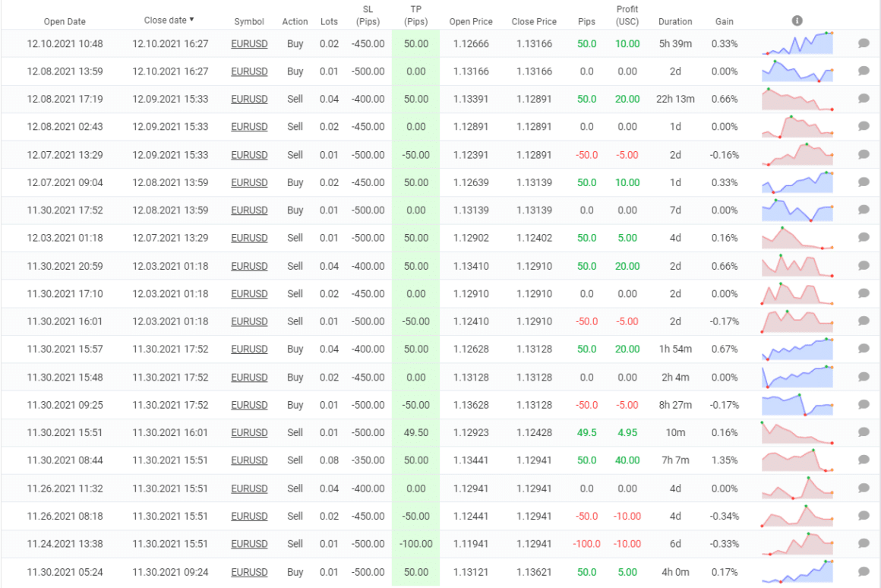881x588 pixels.
Task: Click the comment icon beside the 22h 13m trade
Action: 863,99
